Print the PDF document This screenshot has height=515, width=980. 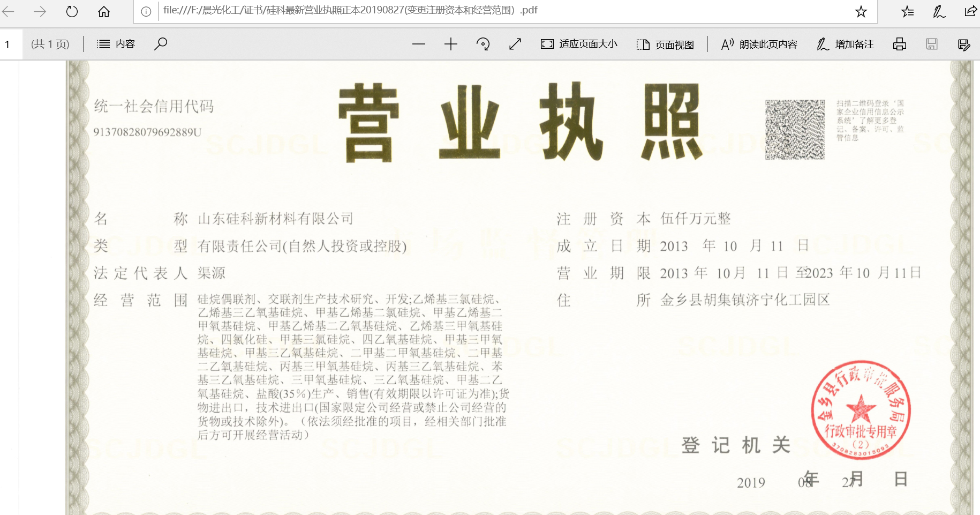[900, 44]
